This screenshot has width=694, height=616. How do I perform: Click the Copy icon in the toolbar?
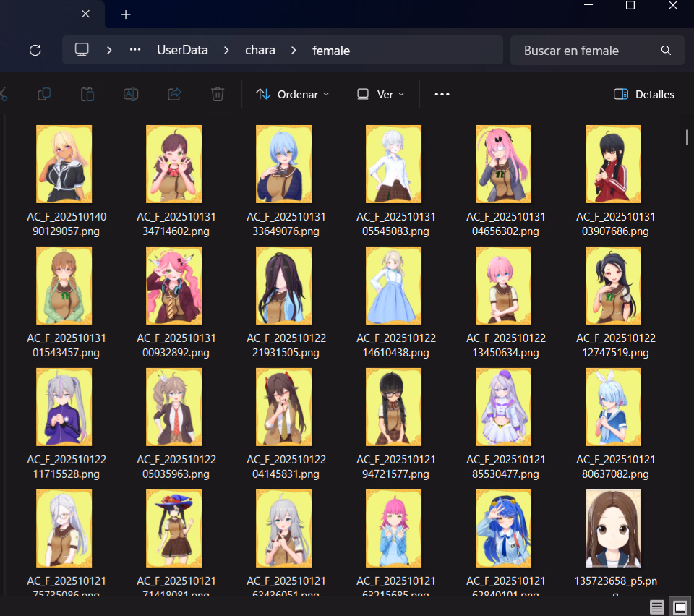pyautogui.click(x=44, y=94)
